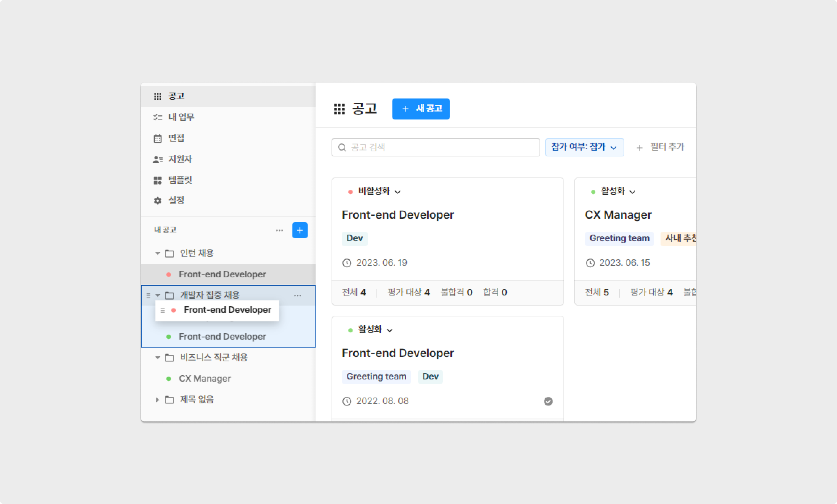Select CX Manager under 비즈니스 직군 채용
The image size is (837, 504).
click(x=205, y=379)
